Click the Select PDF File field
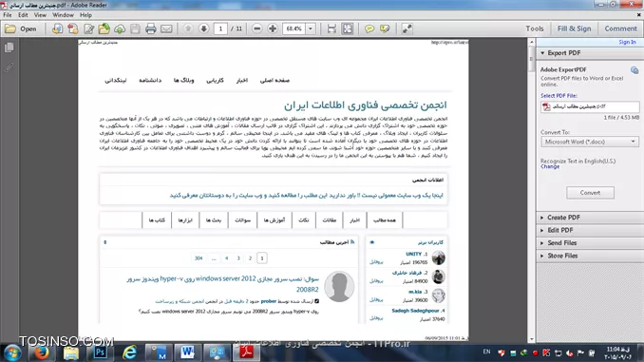Screen dimensions: 644x362 tap(590, 106)
